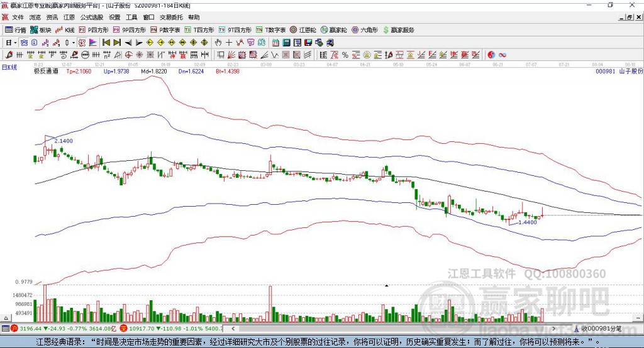The width and height of the screenshot is (644, 348).
Task: Open the 浏览 menu
Action: (x=35, y=17)
